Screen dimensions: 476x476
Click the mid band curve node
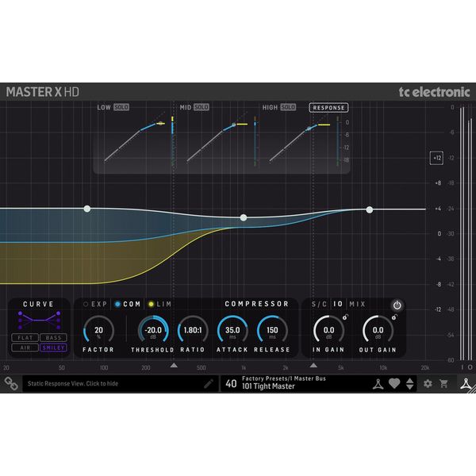point(244,217)
